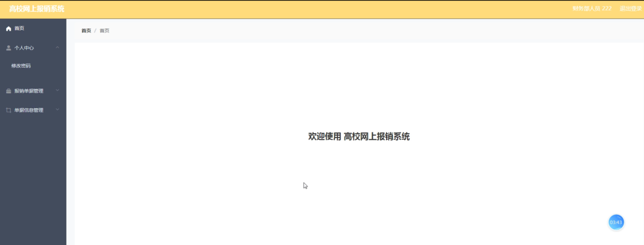Click the gray 首页 current breadcrumb
Image resolution: width=644 pixels, height=245 pixels.
pos(105,30)
